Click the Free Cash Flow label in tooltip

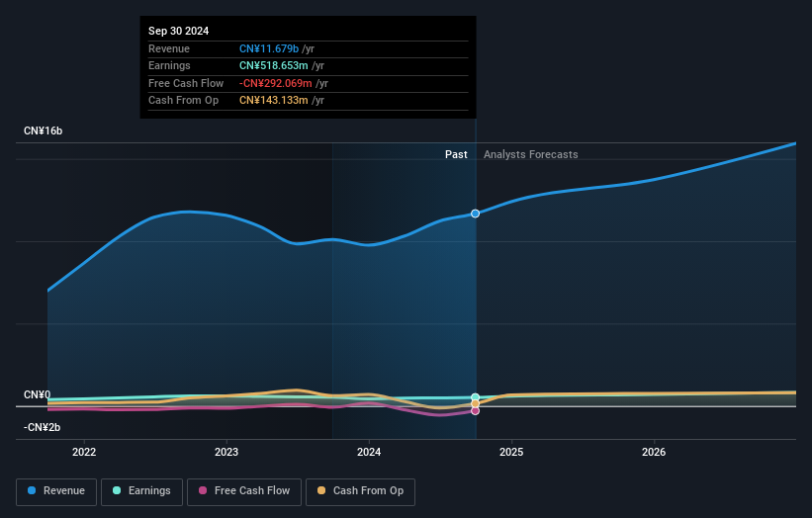186,83
